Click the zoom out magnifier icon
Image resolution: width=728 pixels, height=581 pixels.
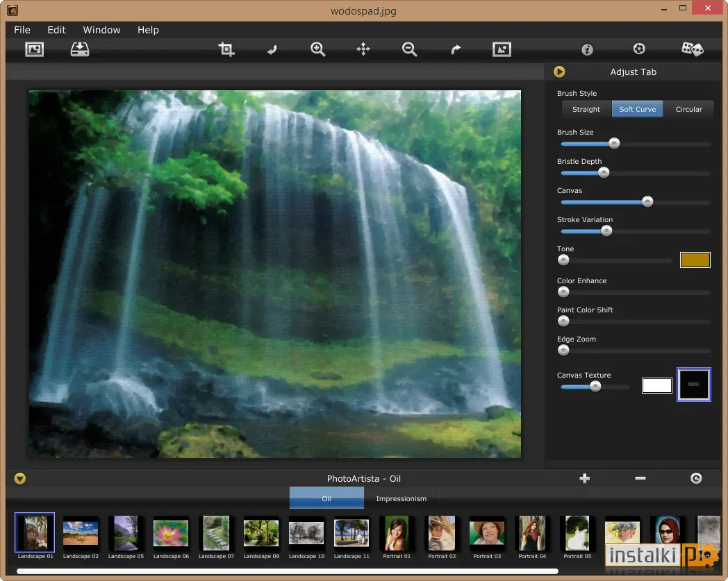(410, 49)
